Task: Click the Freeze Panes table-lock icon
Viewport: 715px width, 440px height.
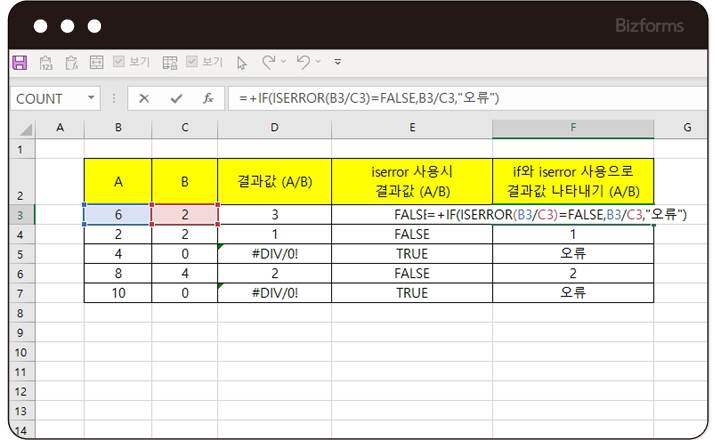Action: (x=170, y=62)
